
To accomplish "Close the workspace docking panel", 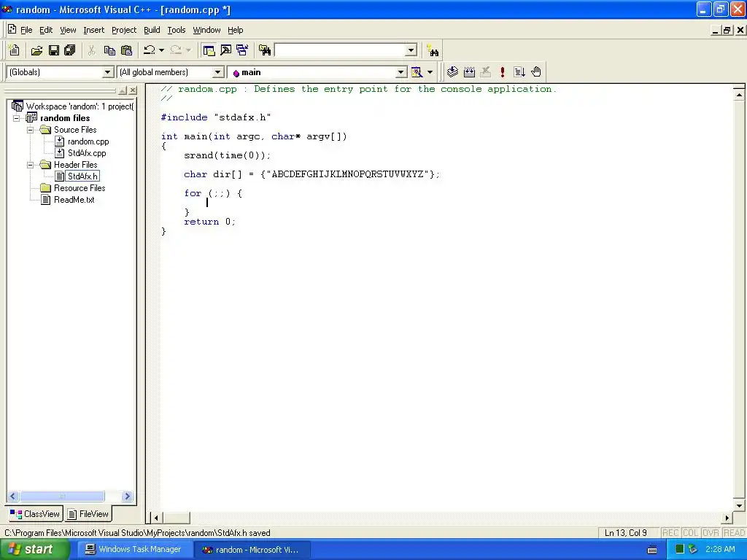I will point(133,90).
